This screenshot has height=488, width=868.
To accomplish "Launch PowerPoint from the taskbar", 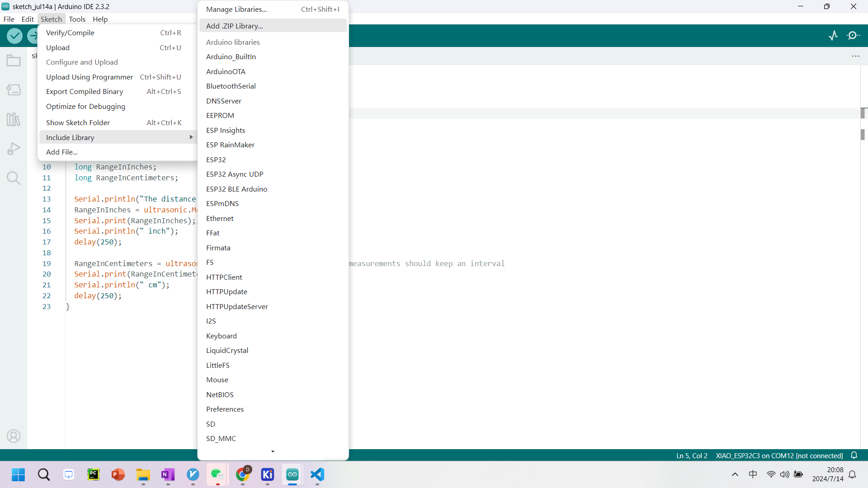I will coord(118,475).
